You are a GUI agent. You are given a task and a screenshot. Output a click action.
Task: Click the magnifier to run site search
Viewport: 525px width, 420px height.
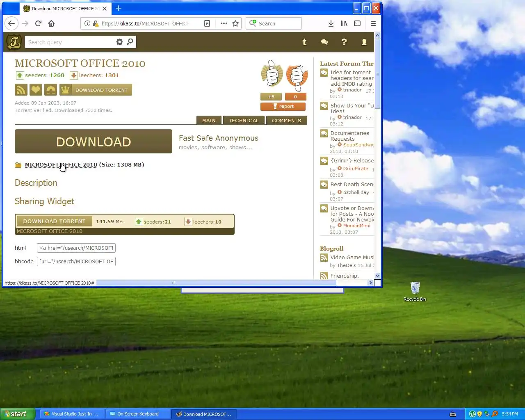click(130, 42)
